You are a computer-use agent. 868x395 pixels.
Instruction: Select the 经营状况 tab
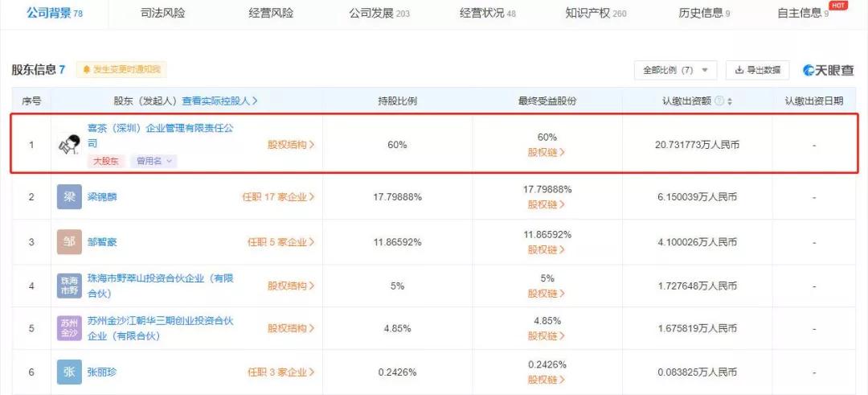coord(488,13)
